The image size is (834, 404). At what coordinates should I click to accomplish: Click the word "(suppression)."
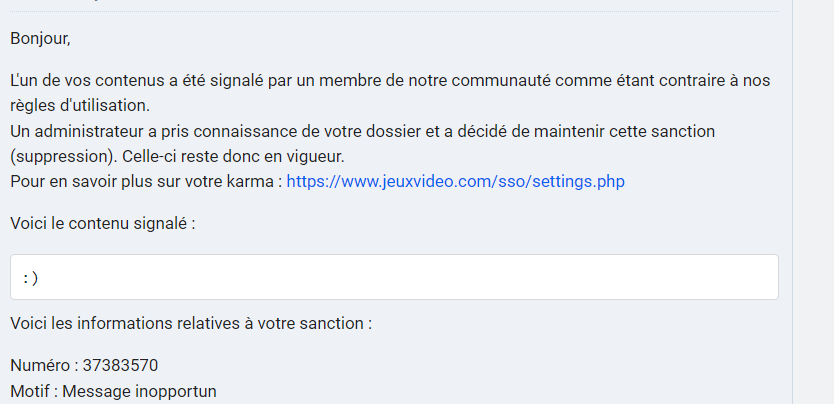pyautogui.click(x=64, y=157)
